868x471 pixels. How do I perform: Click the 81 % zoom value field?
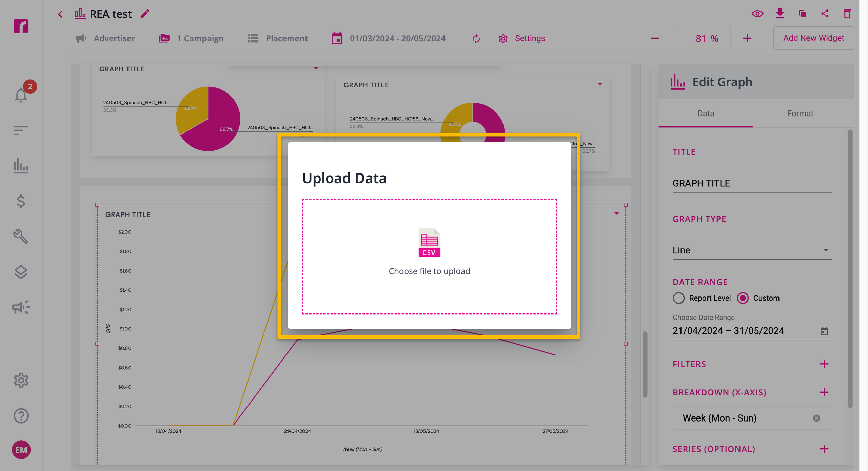click(701, 38)
